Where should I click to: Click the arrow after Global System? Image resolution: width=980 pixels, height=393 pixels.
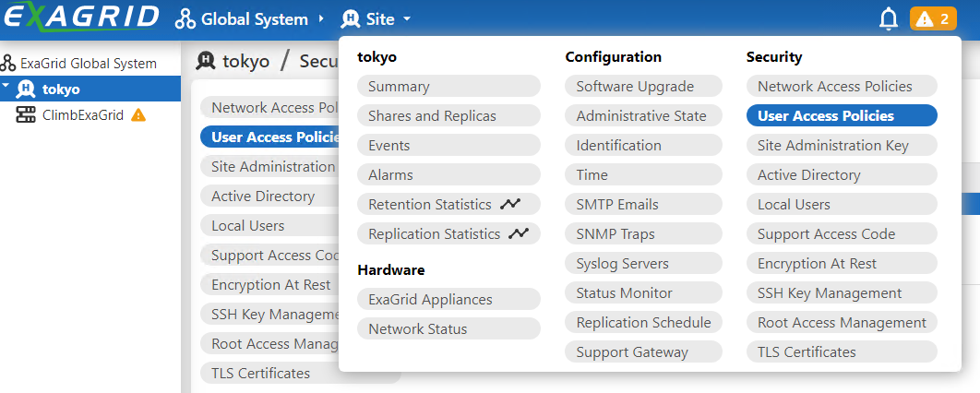pyautogui.click(x=321, y=18)
